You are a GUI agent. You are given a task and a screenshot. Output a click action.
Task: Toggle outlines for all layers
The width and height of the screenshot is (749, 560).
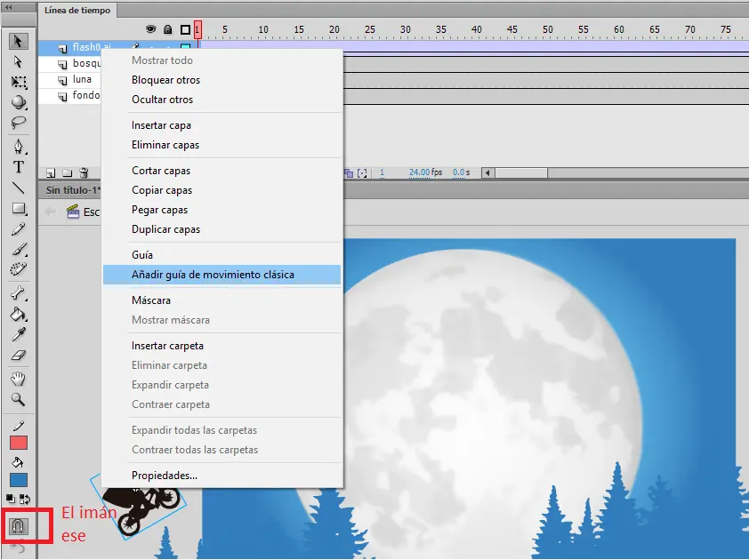tap(185, 29)
